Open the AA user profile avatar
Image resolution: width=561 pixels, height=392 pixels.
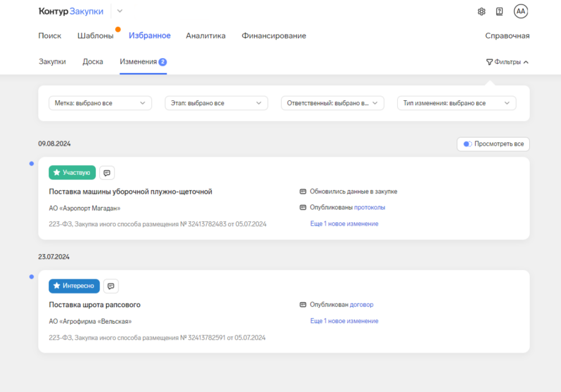(520, 11)
